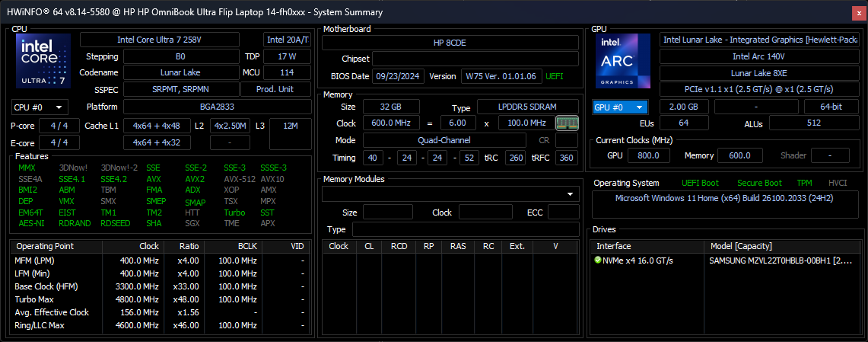Viewport: 868px width, 342px height.
Task: Click the BIOS version W75 Ver. 01.01.06
Action: (x=501, y=76)
